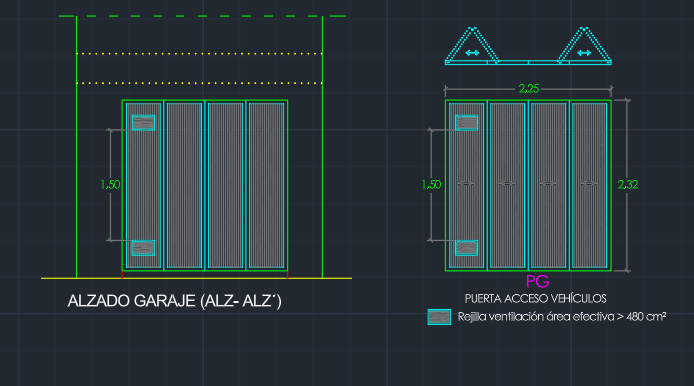
Task: Click the 1,50 dimension on the left elevation
Action: click(x=110, y=185)
